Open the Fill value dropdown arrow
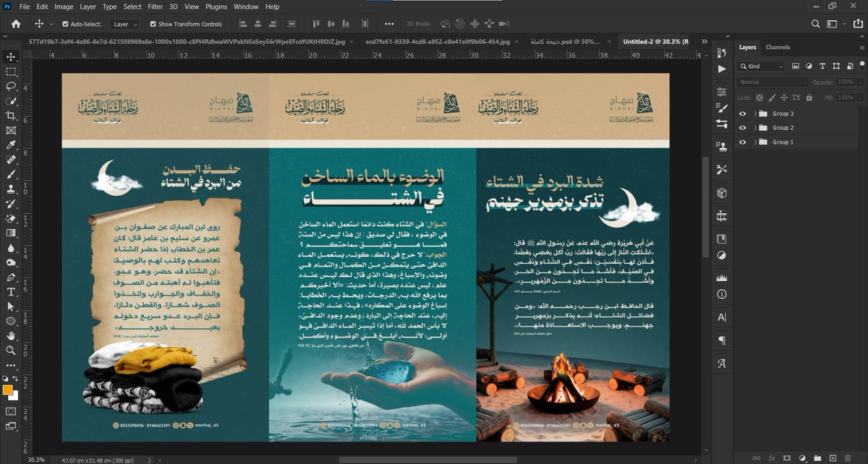The width and height of the screenshot is (868, 464). tap(859, 97)
